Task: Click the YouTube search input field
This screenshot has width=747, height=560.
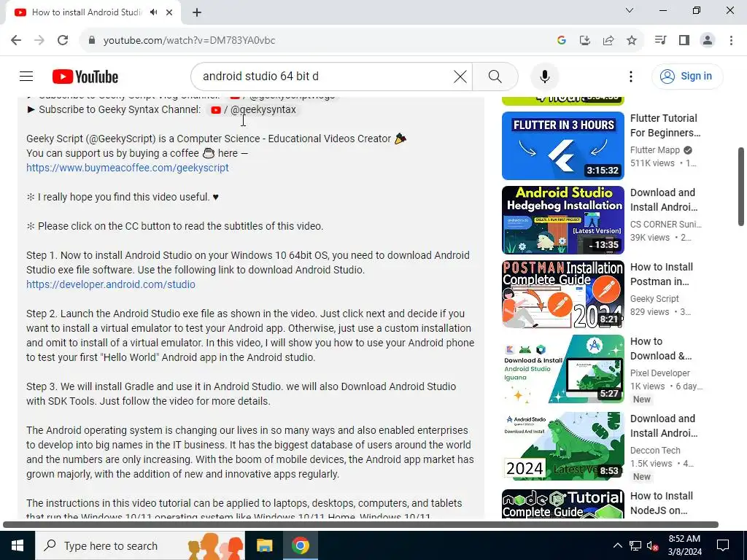Action: [x=324, y=76]
